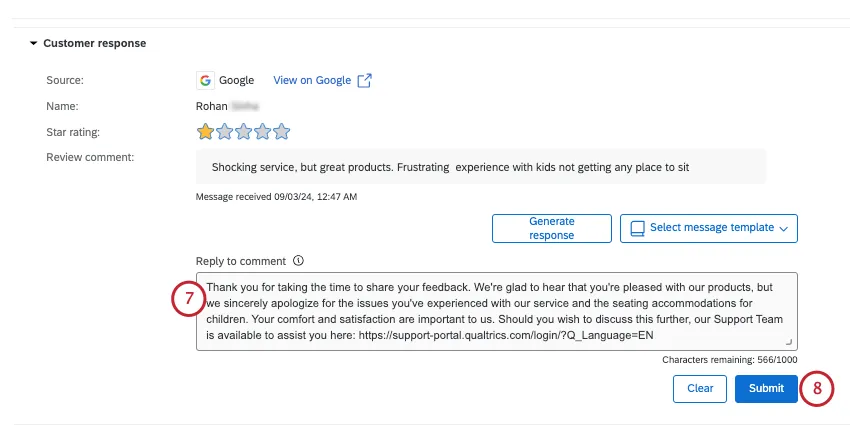Collapse the Customer response section triangle
Viewport: 850px width, 425px height.
tap(33, 44)
